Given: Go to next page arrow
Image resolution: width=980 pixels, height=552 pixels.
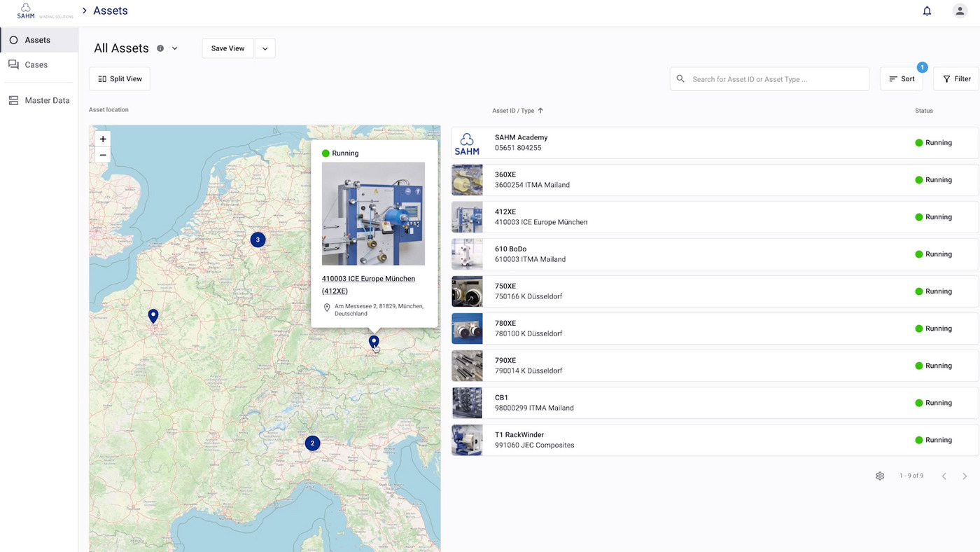Looking at the screenshot, I should (x=965, y=476).
